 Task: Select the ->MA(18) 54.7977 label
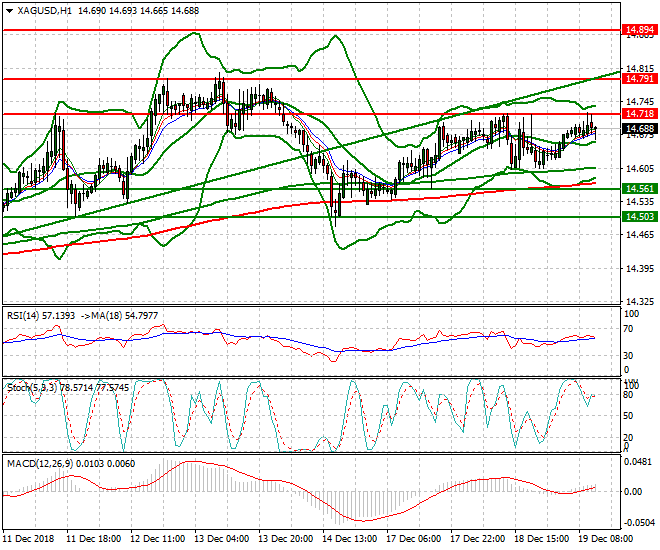(119, 316)
